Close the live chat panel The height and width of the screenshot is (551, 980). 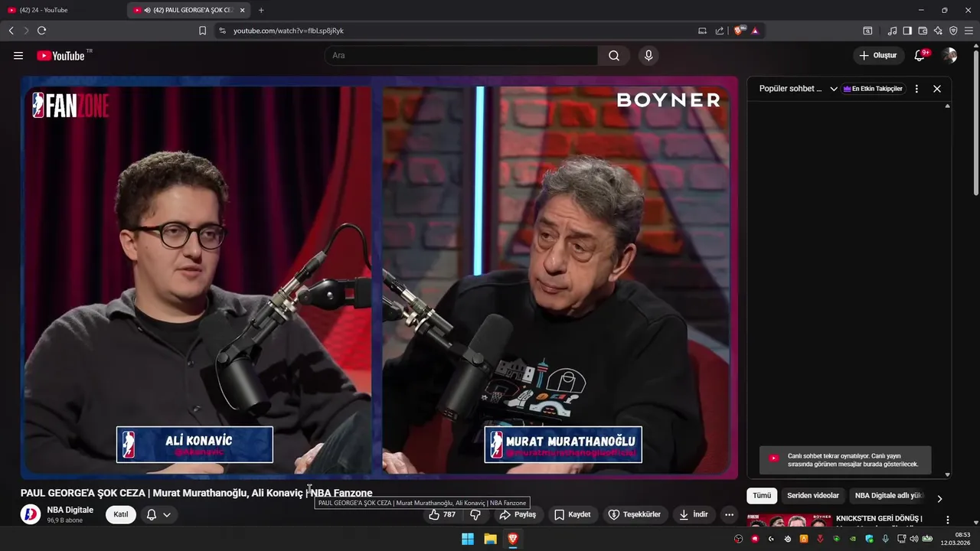click(937, 89)
